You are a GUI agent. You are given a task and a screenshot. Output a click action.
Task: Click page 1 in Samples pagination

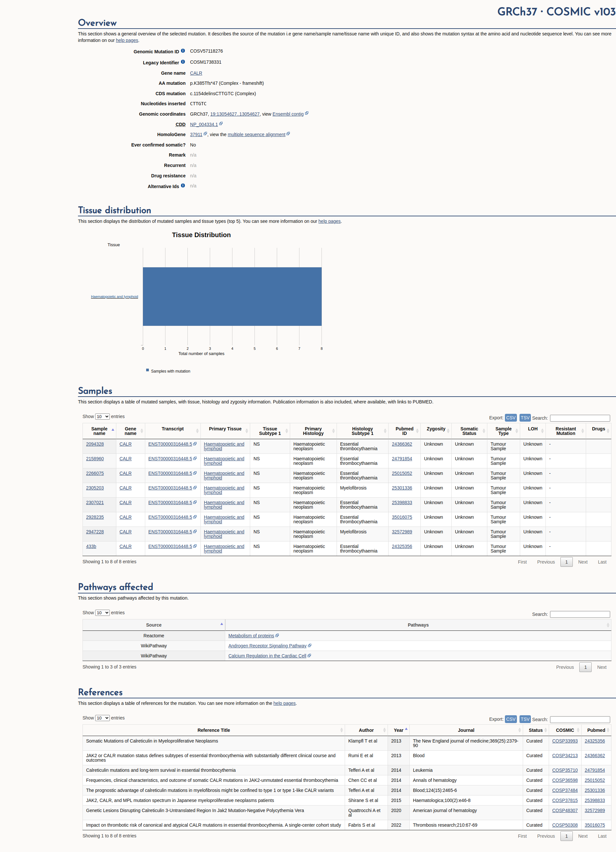coord(566,562)
